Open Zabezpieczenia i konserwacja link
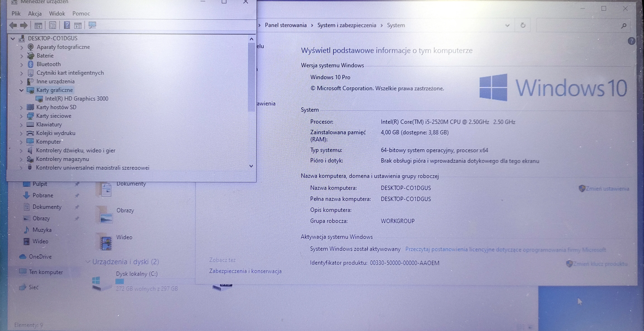 tap(245, 271)
